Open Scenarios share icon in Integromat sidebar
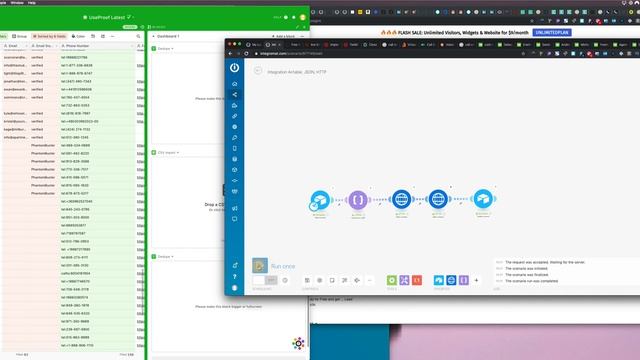The image size is (640, 360). pyautogui.click(x=234, y=95)
